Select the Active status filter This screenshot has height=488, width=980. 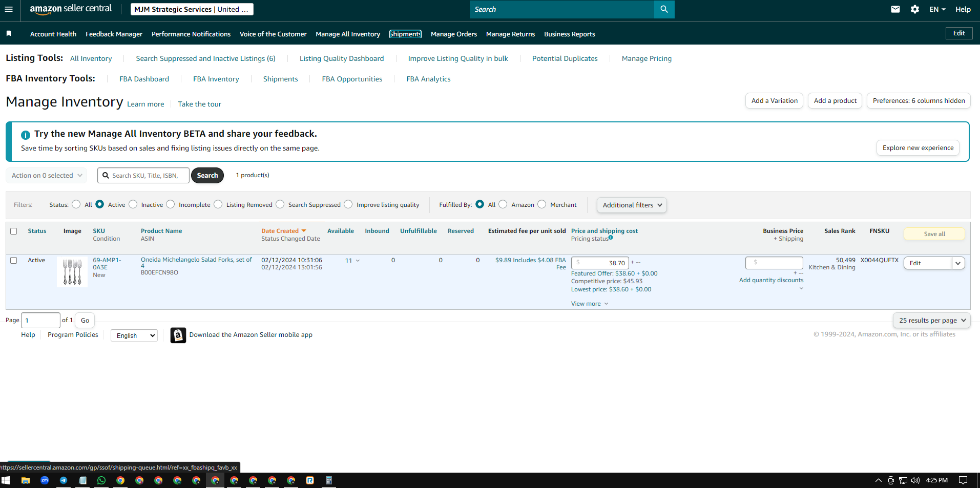(100, 204)
